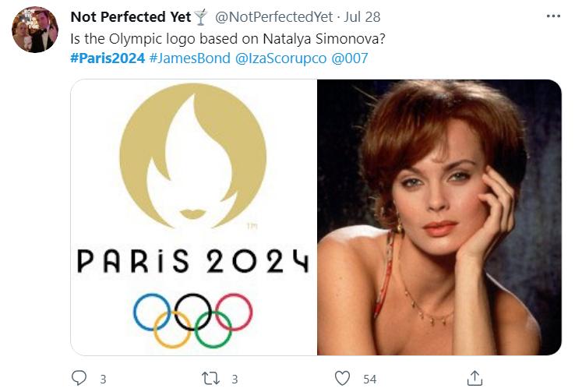Click the retweet arrows icon
The height and width of the screenshot is (392, 575).
coord(210,378)
